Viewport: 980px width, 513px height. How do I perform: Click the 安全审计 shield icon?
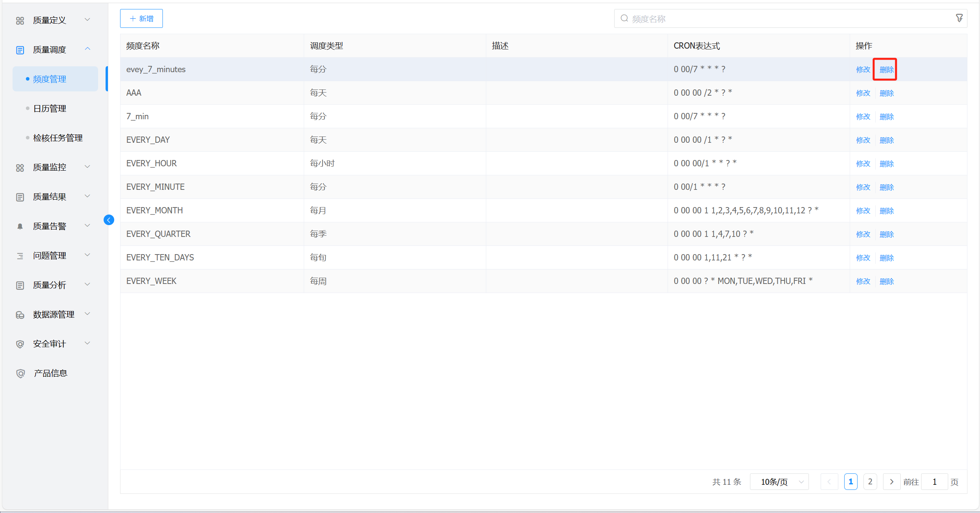pyautogui.click(x=20, y=344)
